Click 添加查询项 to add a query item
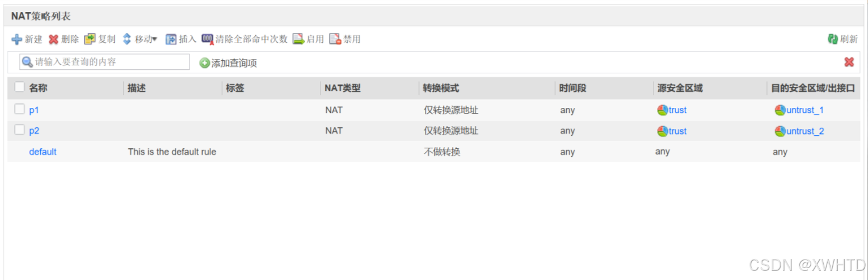The height and width of the screenshot is (280, 868). click(x=228, y=63)
